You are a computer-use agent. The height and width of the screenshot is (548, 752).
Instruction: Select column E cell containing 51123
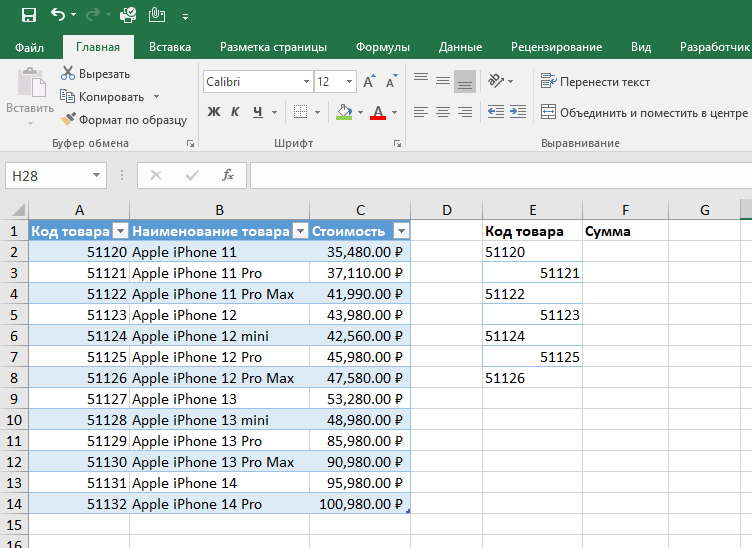(x=532, y=315)
